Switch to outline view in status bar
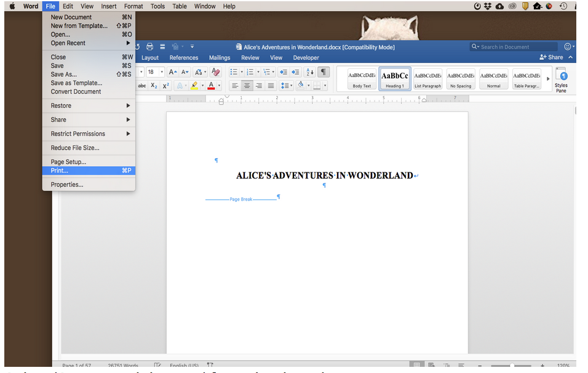 [x=447, y=365]
